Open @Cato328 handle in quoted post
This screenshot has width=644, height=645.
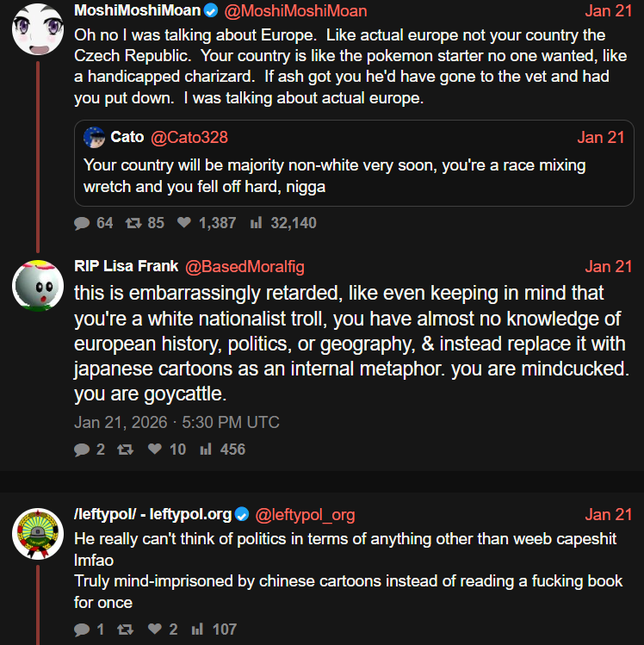(x=189, y=138)
